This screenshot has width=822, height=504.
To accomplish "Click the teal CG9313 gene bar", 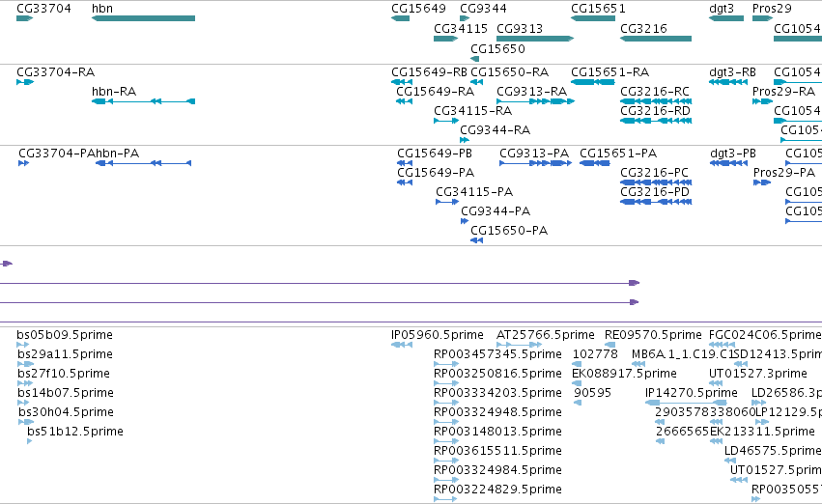I will point(535,39).
